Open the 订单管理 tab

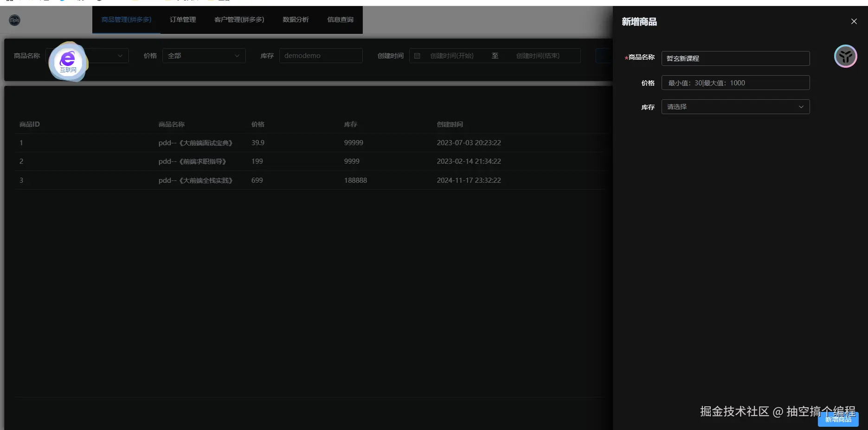coord(183,19)
